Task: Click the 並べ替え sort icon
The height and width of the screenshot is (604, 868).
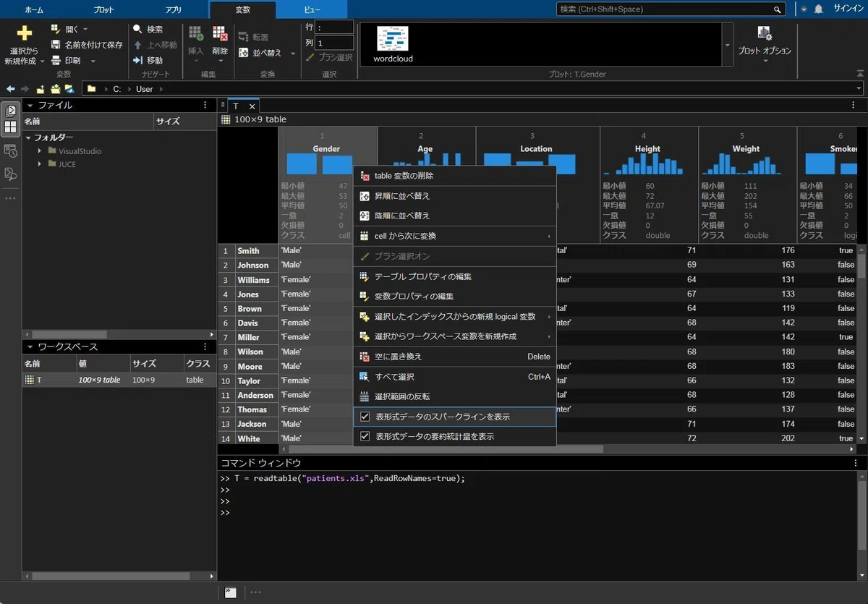Action: 243,53
